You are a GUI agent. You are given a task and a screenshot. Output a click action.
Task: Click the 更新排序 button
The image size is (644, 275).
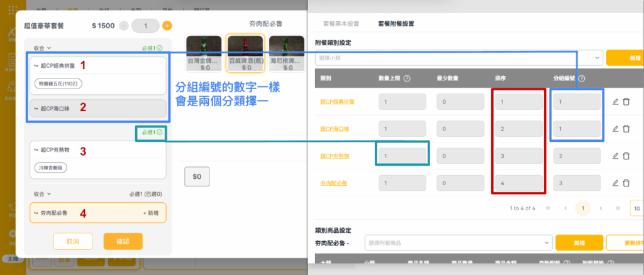[x=625, y=242]
